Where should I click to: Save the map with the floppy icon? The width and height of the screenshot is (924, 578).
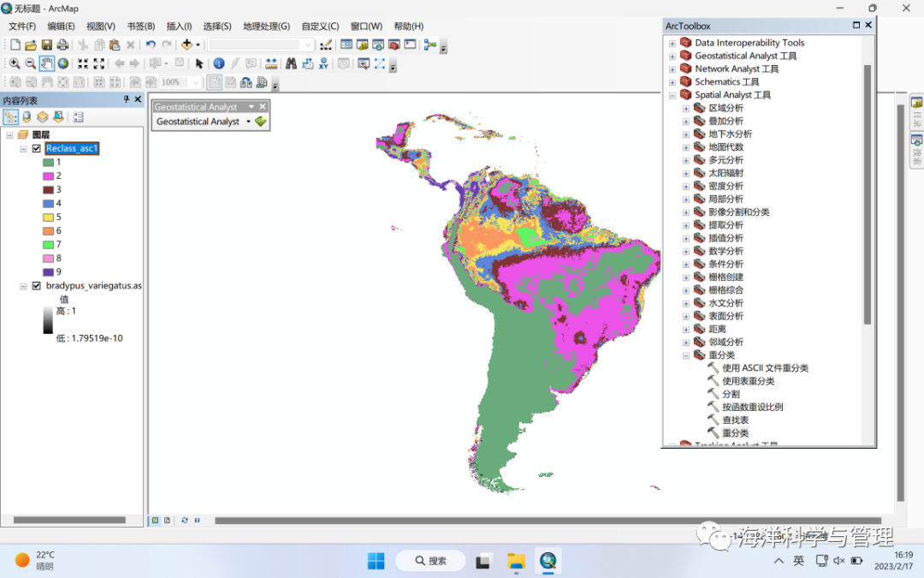[46, 45]
